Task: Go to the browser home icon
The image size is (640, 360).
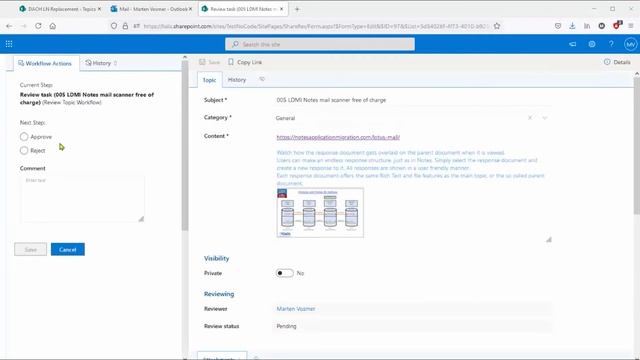Action: point(53,26)
